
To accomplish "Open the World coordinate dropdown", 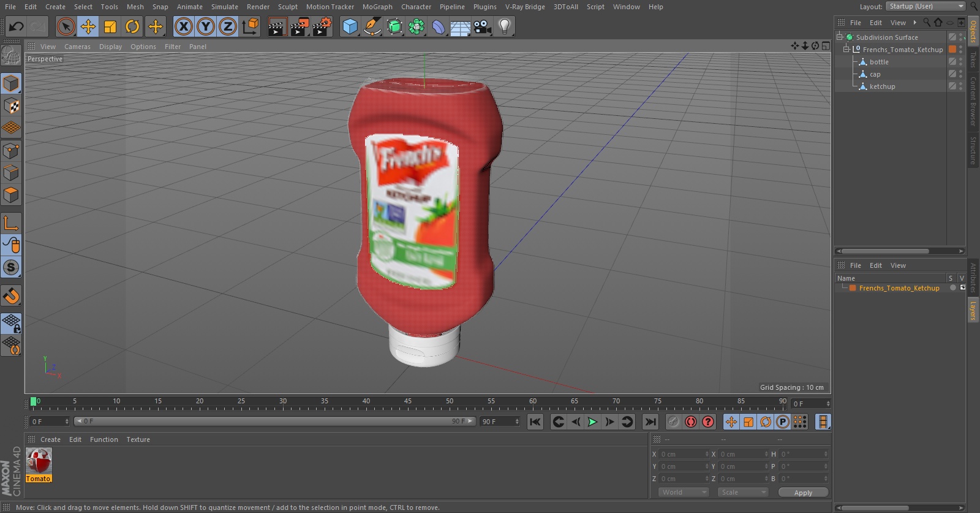I will click(x=684, y=492).
